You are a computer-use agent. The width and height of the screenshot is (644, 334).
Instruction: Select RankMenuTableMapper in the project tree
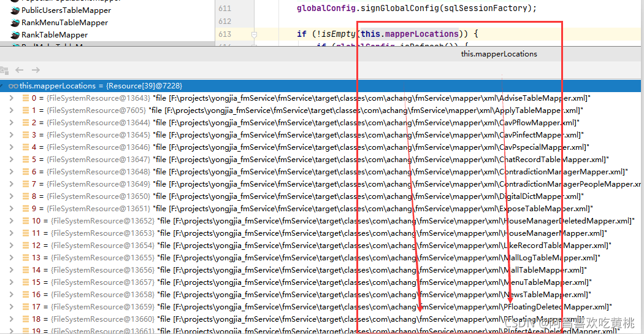(x=64, y=23)
